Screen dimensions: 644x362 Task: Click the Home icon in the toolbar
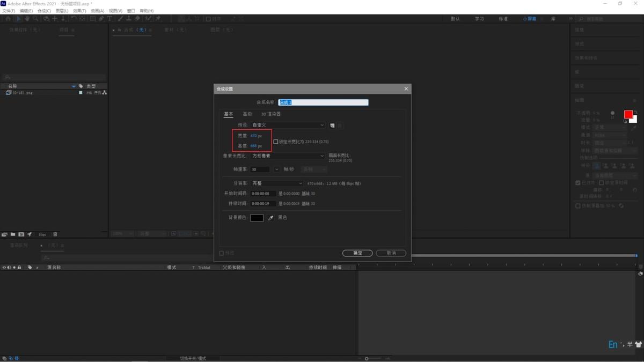8,19
